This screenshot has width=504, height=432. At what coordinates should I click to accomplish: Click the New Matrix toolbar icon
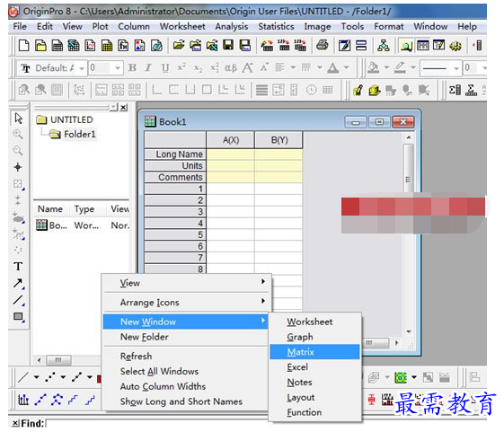(107, 46)
